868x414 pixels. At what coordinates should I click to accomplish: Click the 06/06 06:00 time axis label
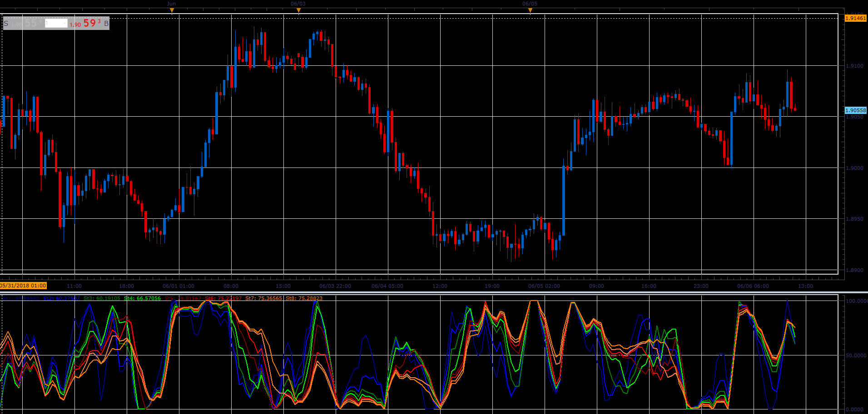pos(753,286)
